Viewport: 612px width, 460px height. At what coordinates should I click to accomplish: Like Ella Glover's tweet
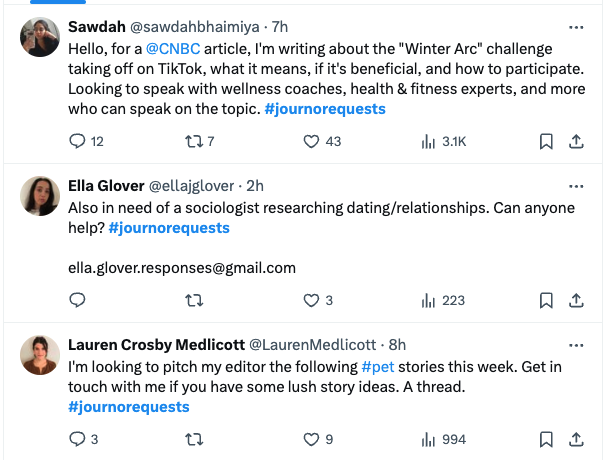(311, 300)
